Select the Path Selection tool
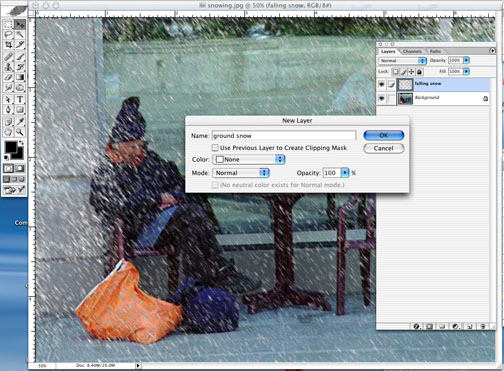 (x=8, y=99)
